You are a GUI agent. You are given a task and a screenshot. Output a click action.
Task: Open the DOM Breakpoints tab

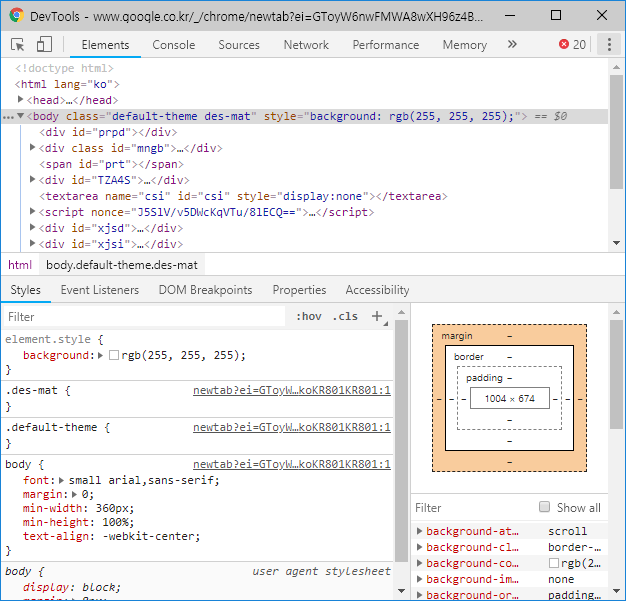(x=205, y=290)
